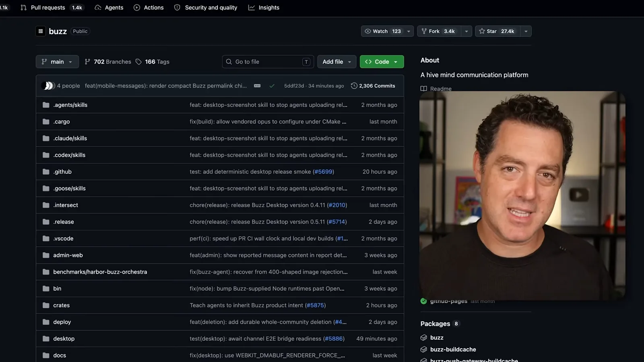Open commit 5ddf23d

pos(294,86)
